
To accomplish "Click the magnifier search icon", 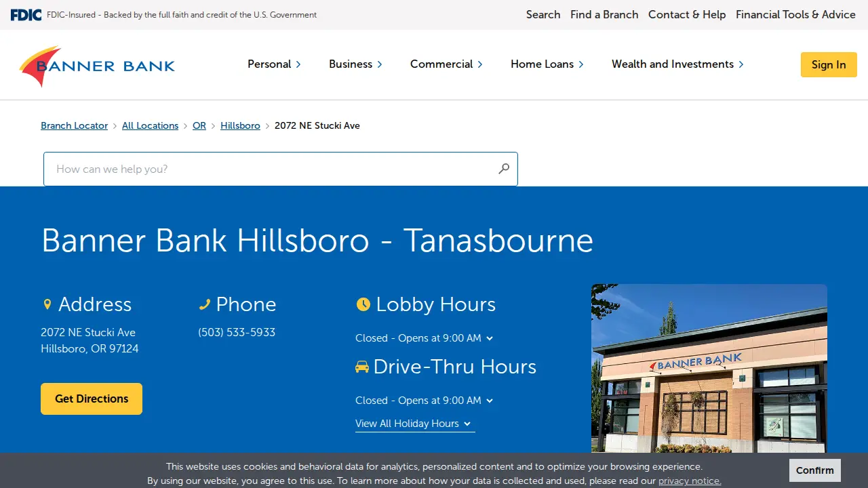I will point(504,169).
